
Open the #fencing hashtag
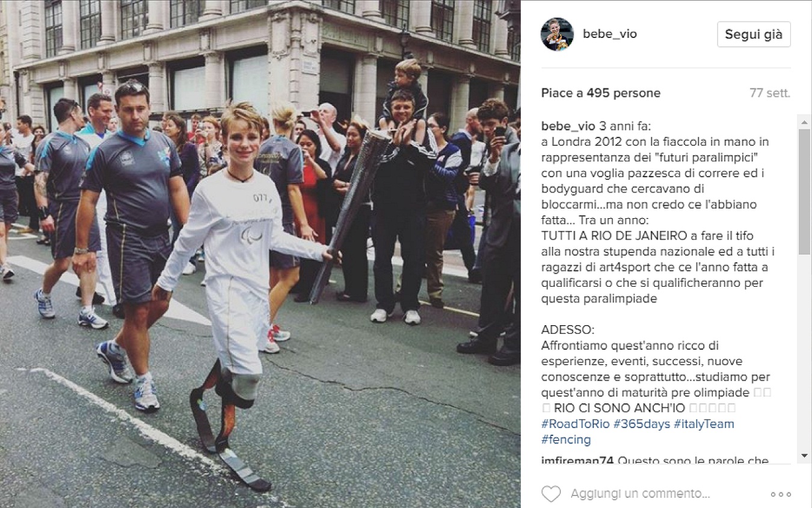point(566,439)
